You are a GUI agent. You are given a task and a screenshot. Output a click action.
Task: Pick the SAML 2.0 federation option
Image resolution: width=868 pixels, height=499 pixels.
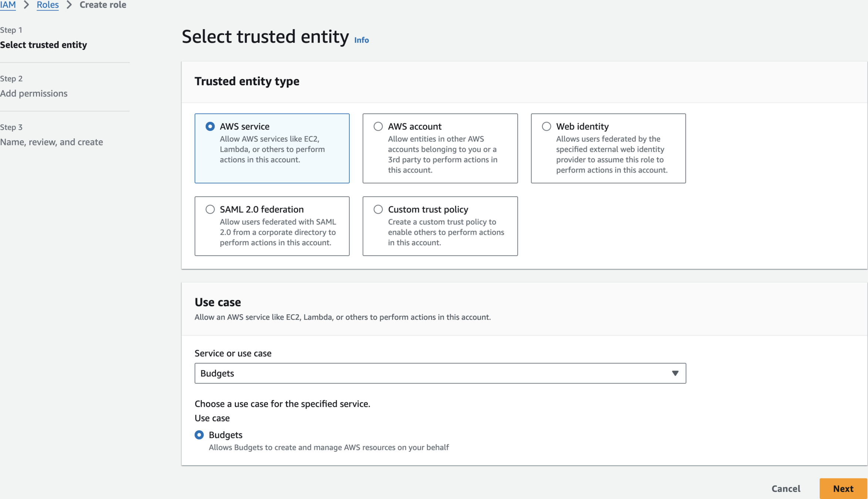click(210, 210)
